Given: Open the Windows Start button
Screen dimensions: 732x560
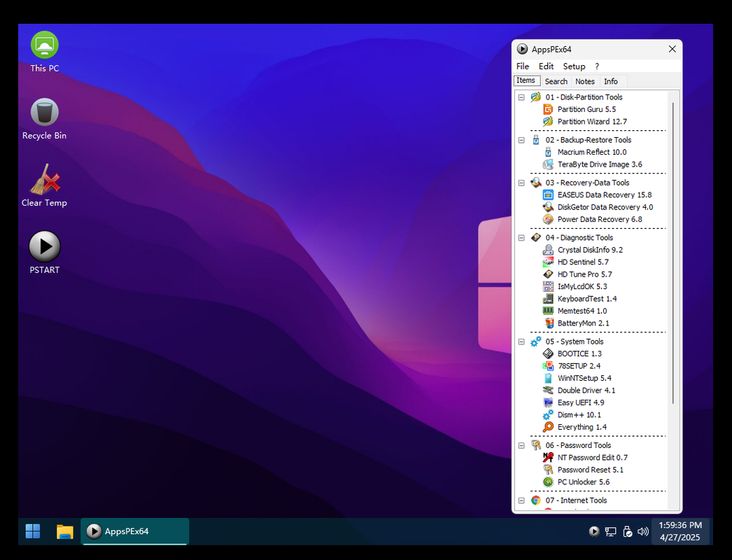Looking at the screenshot, I should [x=33, y=531].
